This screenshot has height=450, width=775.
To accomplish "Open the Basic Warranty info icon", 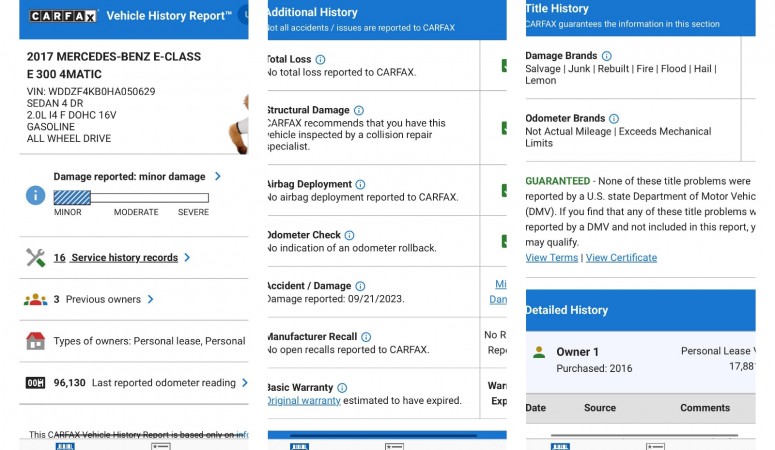I will 342,388.
